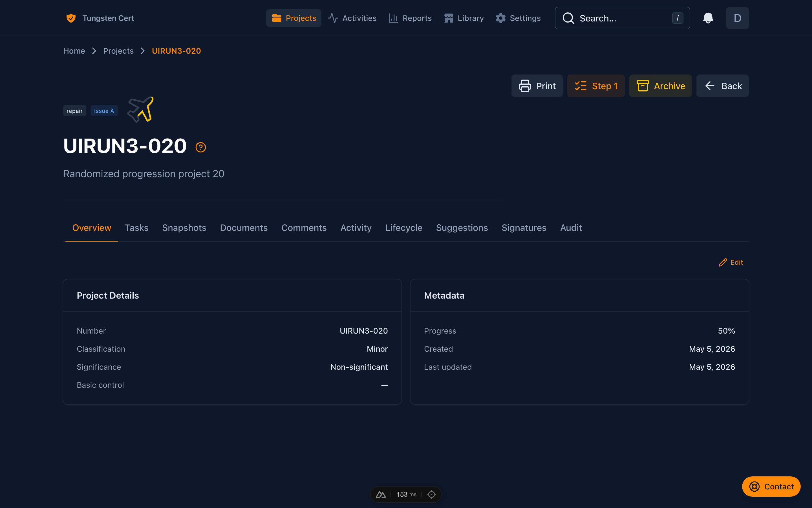Click the UIRUN3-020 breadcrumb entry

coord(176,51)
